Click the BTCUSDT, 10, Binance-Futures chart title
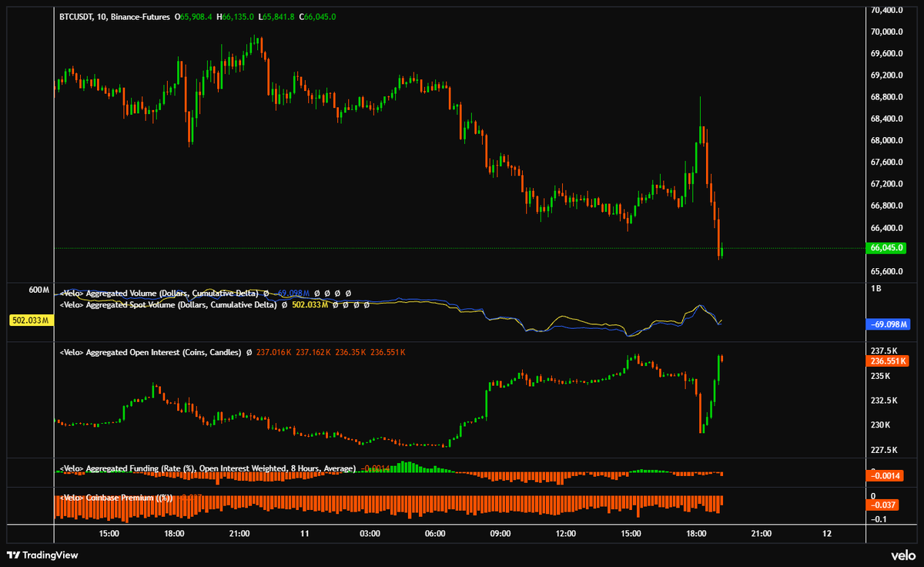Screen dimensions: 924x567 115,16
